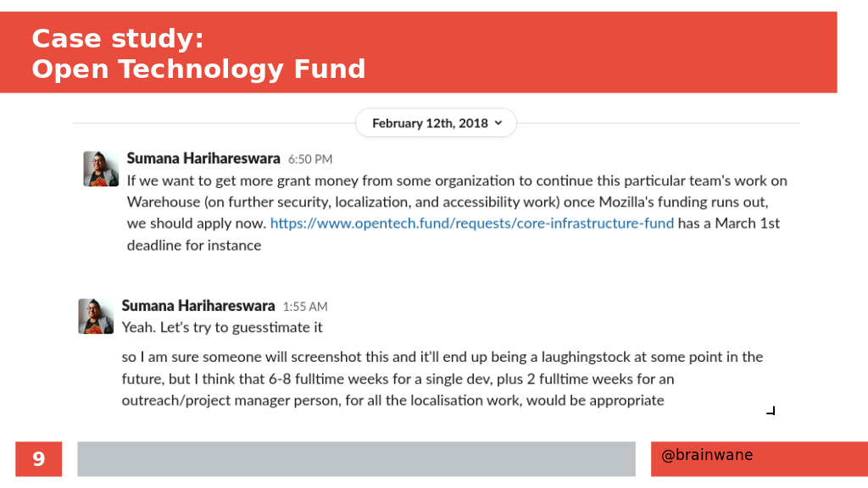Click Sumana's avatar on the 6:50 PM message
The image size is (868, 488).
pos(101,169)
